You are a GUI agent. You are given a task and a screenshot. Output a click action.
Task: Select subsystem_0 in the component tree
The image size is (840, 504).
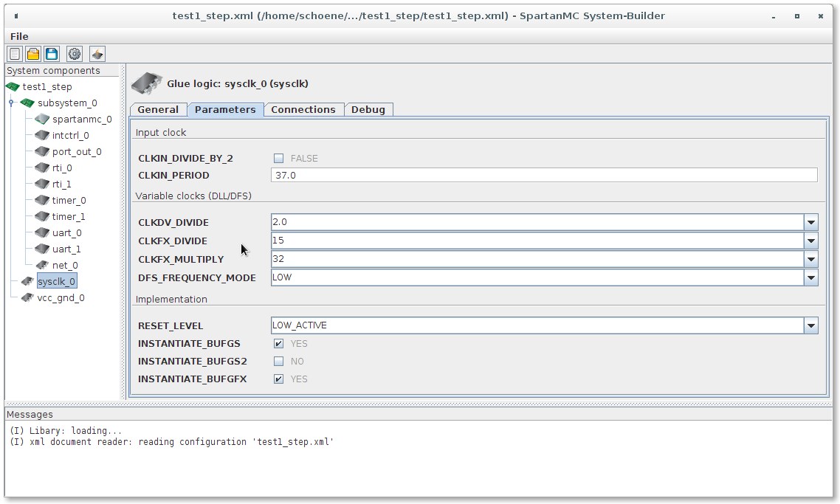click(67, 103)
